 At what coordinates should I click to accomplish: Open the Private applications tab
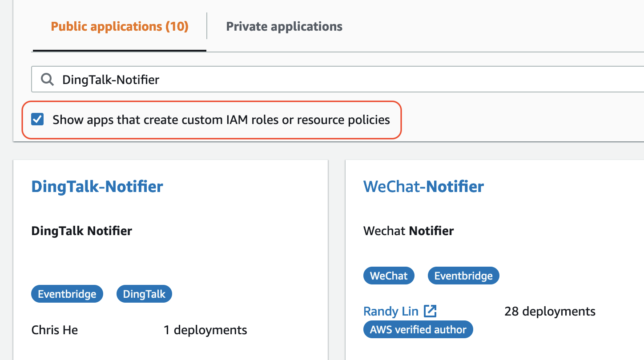(x=284, y=26)
